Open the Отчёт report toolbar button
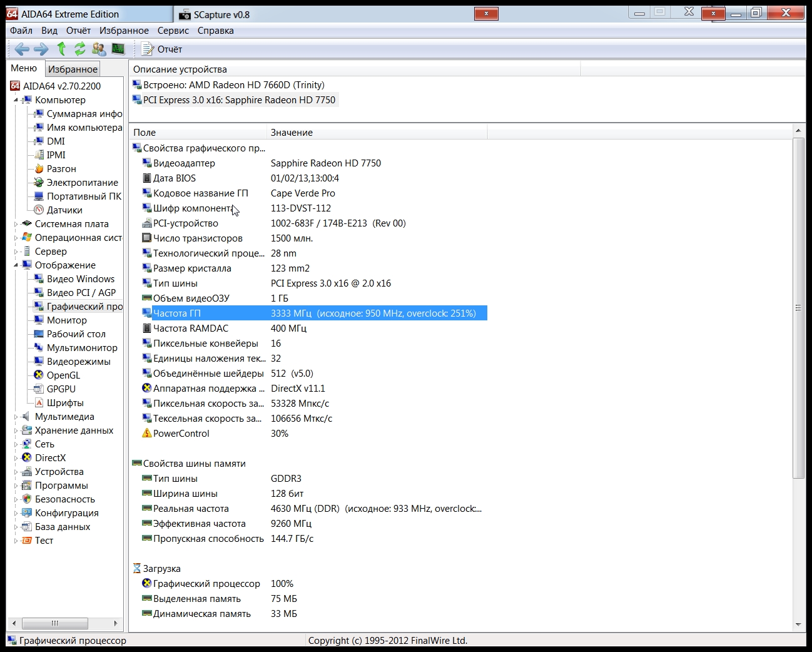This screenshot has height=652, width=812. (x=161, y=49)
